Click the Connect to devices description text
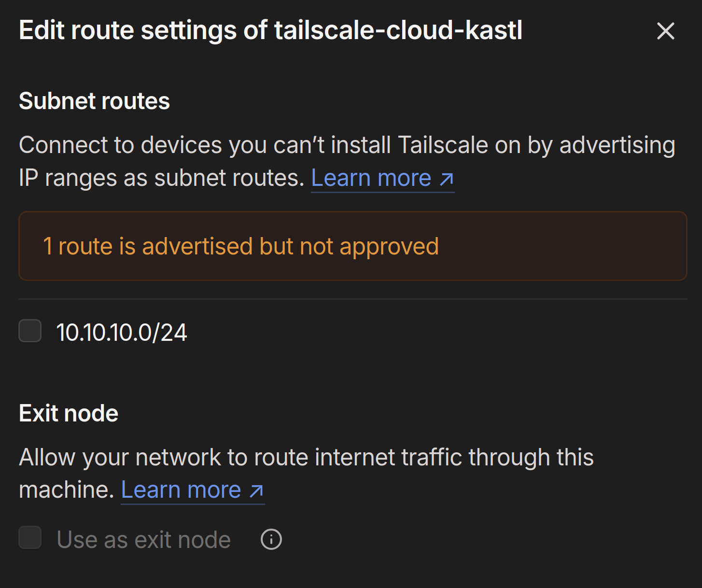The width and height of the screenshot is (702, 588). click(x=347, y=161)
